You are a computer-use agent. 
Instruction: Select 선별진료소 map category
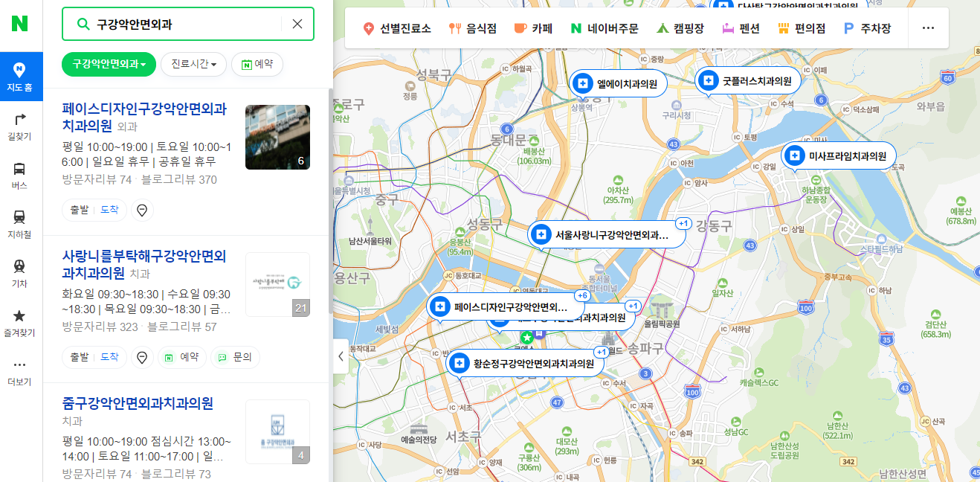396,28
